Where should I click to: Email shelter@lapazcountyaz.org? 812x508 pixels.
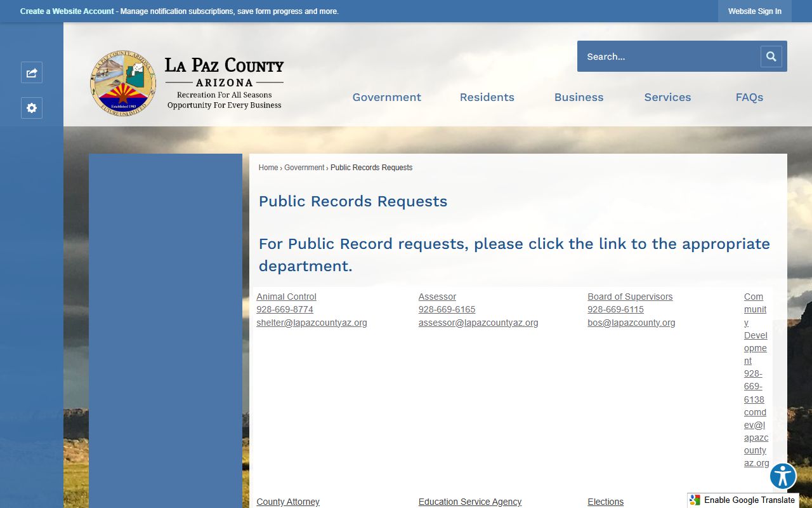(311, 323)
